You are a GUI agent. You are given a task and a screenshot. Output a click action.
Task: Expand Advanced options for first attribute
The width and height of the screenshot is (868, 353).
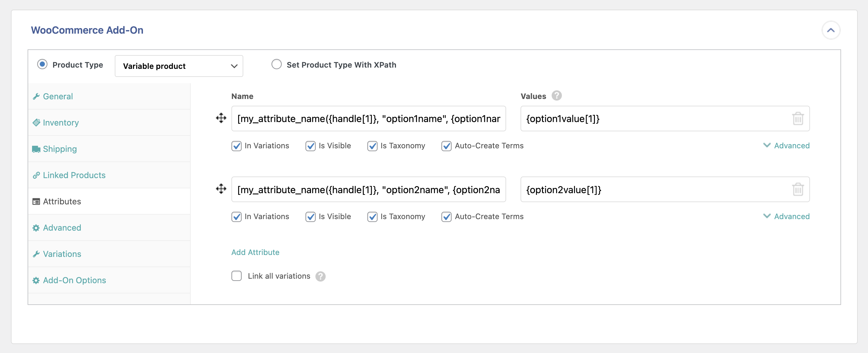787,145
